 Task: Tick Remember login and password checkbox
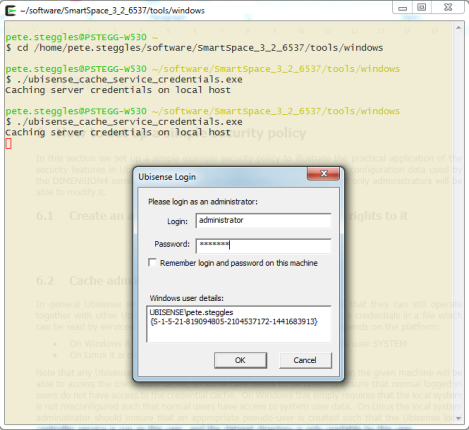152,263
